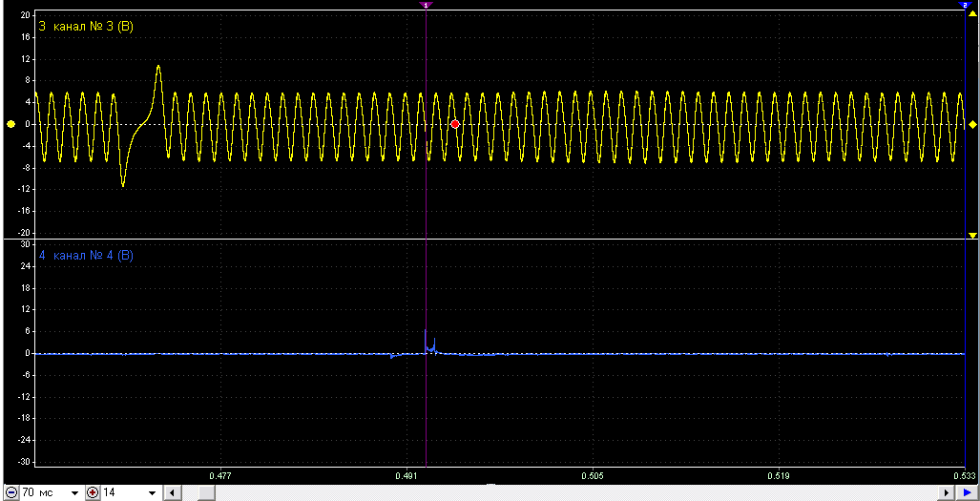Image resolution: width=980 pixels, height=501 pixels.
Task: Click yellow diamond offset marker on right
Action: point(972,125)
